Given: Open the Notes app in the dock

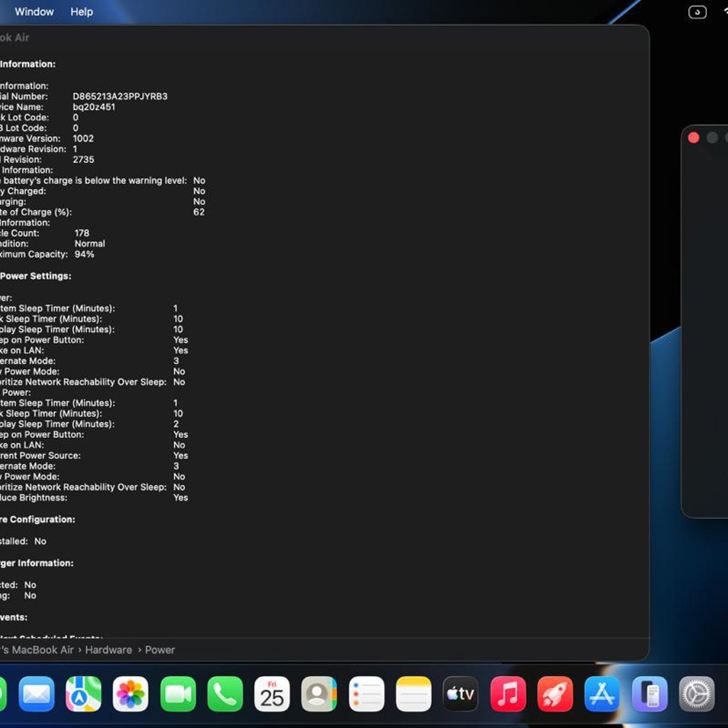Looking at the screenshot, I should point(414,694).
